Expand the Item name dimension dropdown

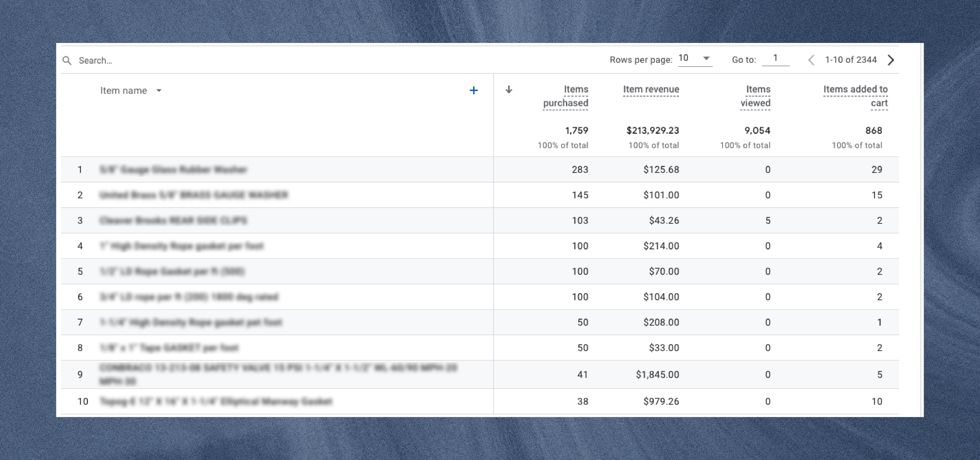159,90
